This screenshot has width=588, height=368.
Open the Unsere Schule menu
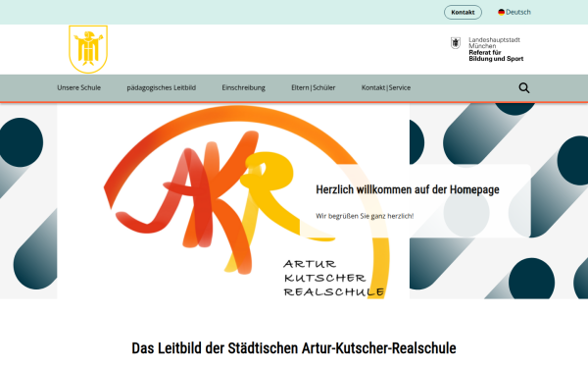[x=78, y=87]
